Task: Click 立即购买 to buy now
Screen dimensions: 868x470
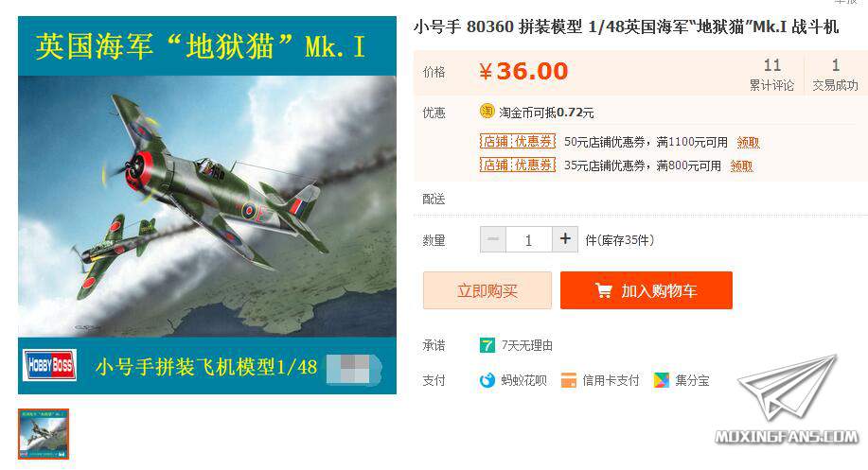Action: click(487, 290)
